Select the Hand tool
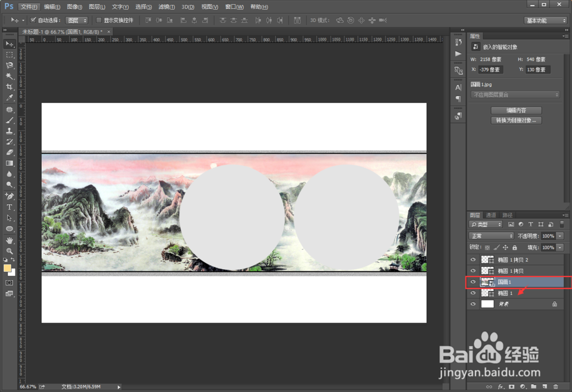Viewport: 572px width, 392px height. pyautogui.click(x=10, y=241)
